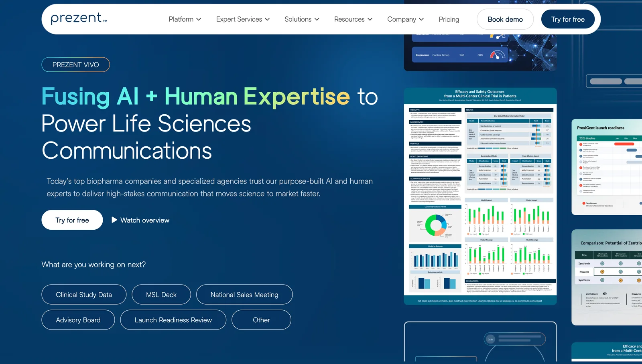The height and width of the screenshot is (364, 642).
Task: Open the Platform menu
Action: [x=185, y=19]
